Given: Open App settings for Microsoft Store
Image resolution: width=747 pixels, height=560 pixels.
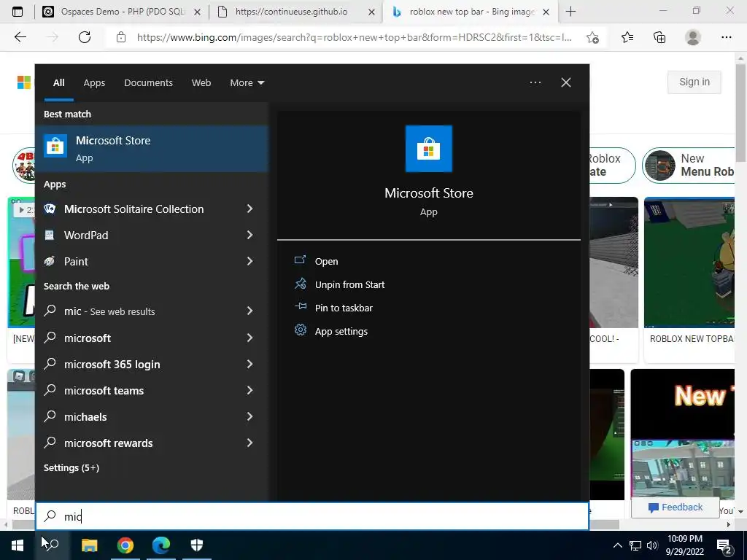Looking at the screenshot, I should coord(341,332).
